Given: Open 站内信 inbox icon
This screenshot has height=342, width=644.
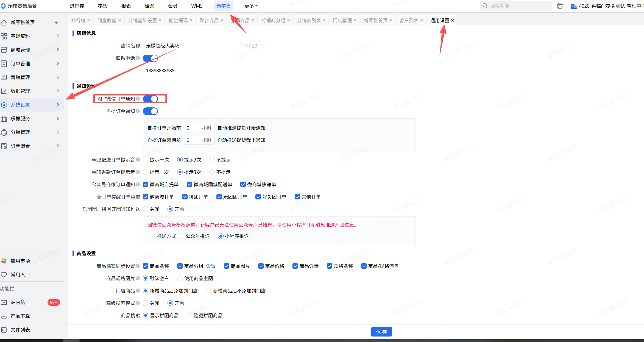Looking at the screenshot, I should [4, 302].
